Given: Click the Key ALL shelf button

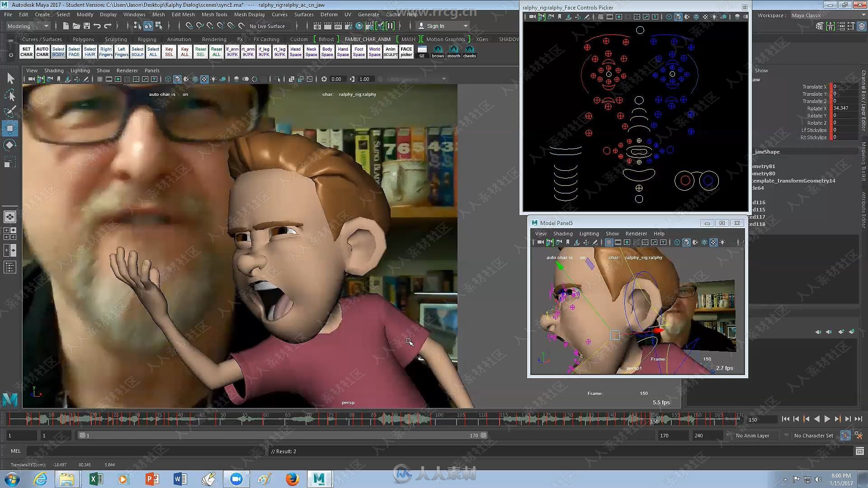Looking at the screenshot, I should click(185, 52).
